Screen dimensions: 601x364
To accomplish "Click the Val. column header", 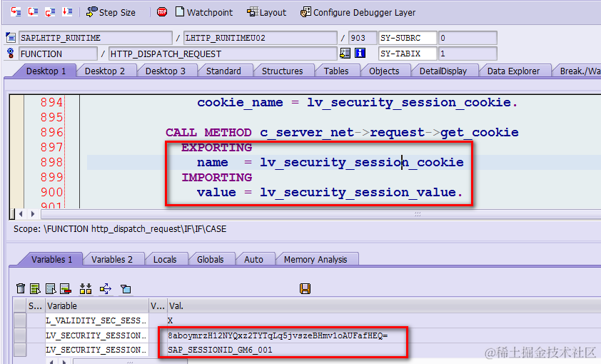I will tap(384, 305).
